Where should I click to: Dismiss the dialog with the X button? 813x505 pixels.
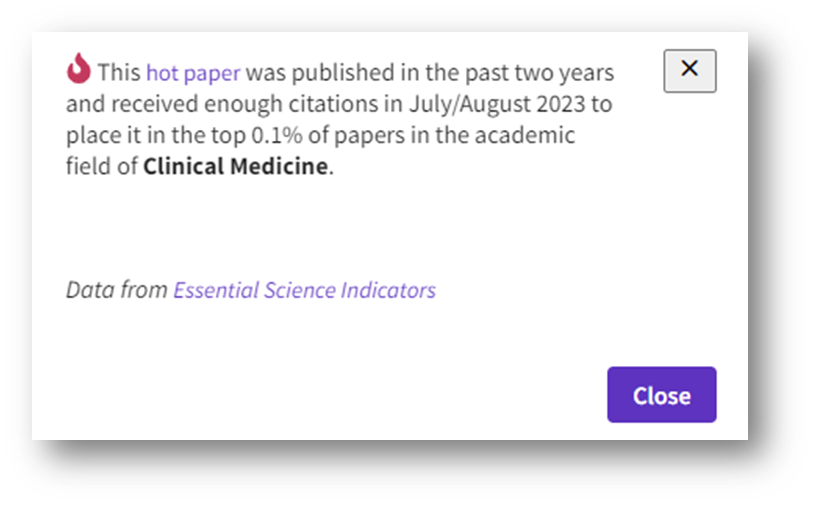point(689,70)
